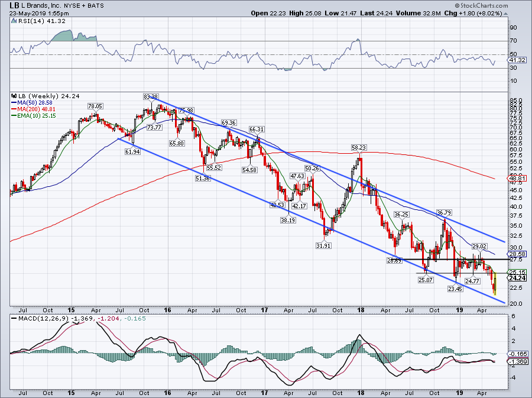Click the 38.19 low price label

click(288, 220)
